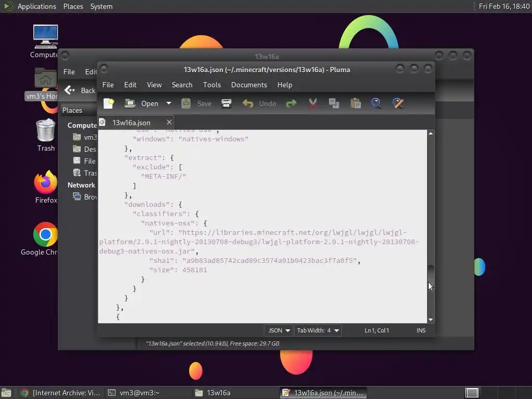
Task: Click the "META-INF/" text line
Action: coord(163,177)
